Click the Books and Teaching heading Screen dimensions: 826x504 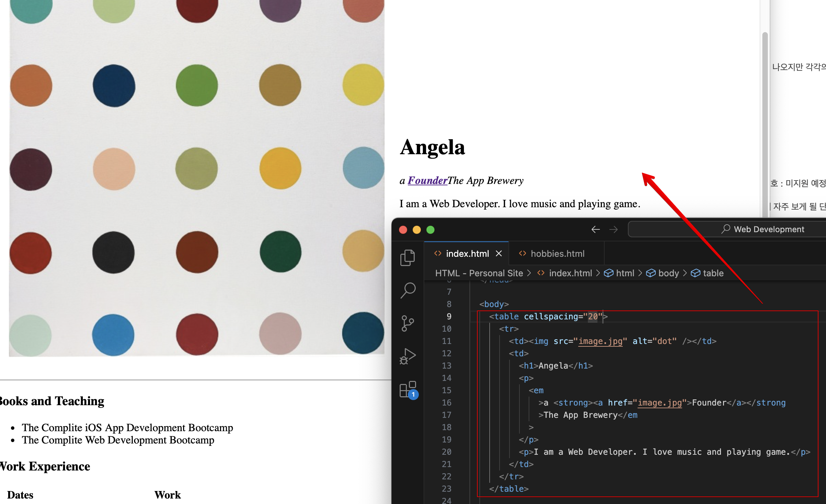coord(51,401)
